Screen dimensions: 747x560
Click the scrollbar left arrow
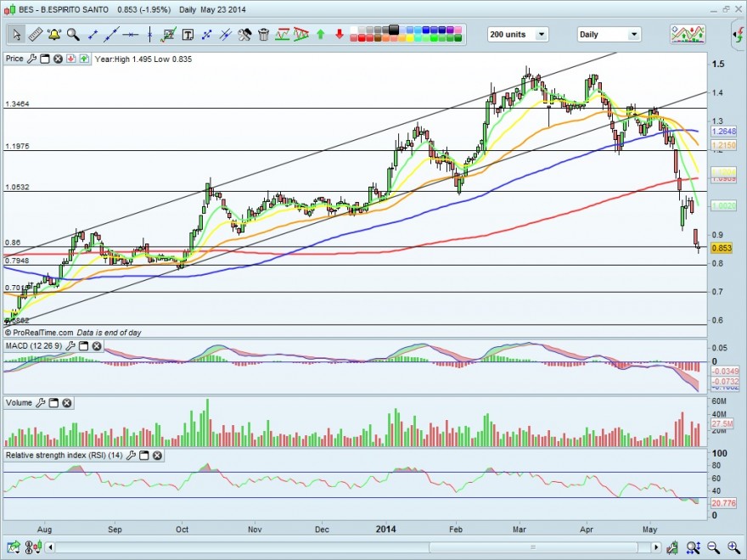(50, 547)
